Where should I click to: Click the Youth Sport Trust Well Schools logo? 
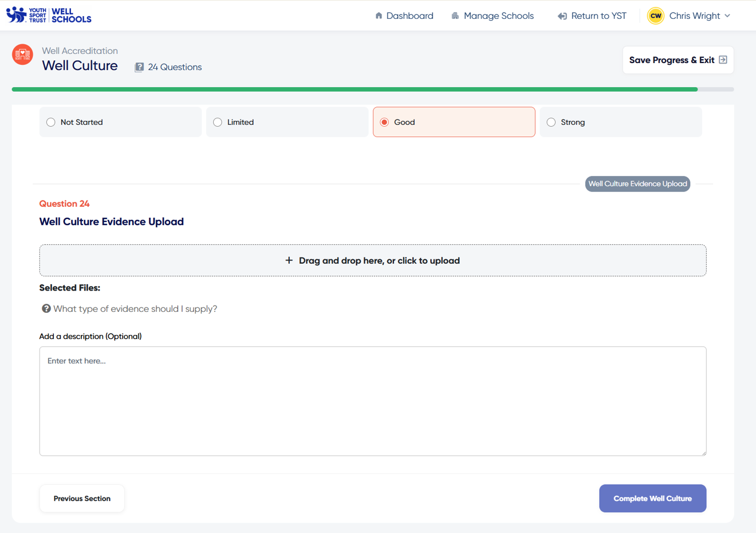point(49,15)
